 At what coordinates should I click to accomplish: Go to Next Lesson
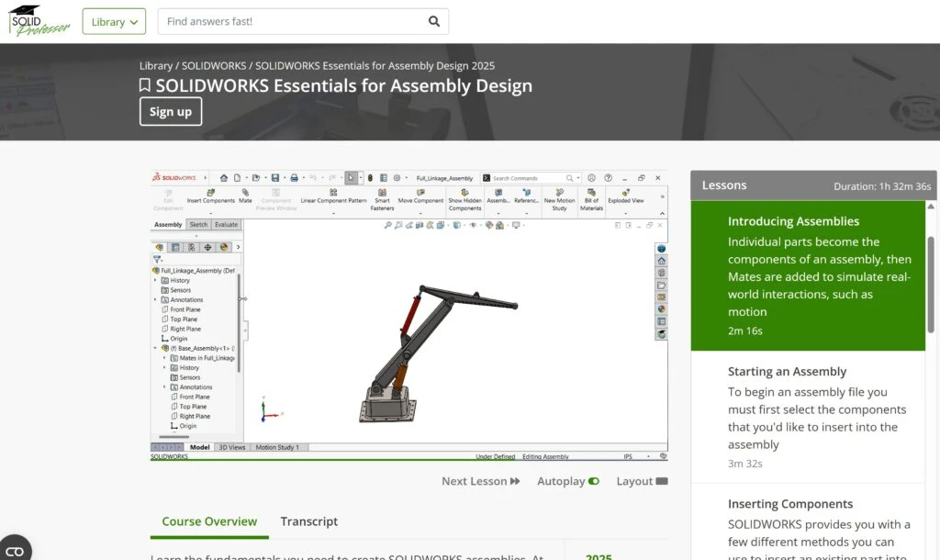click(x=480, y=481)
